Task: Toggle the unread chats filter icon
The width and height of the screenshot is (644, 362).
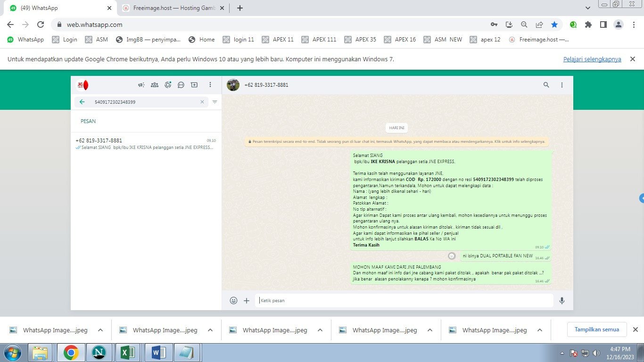Action: [x=215, y=102]
